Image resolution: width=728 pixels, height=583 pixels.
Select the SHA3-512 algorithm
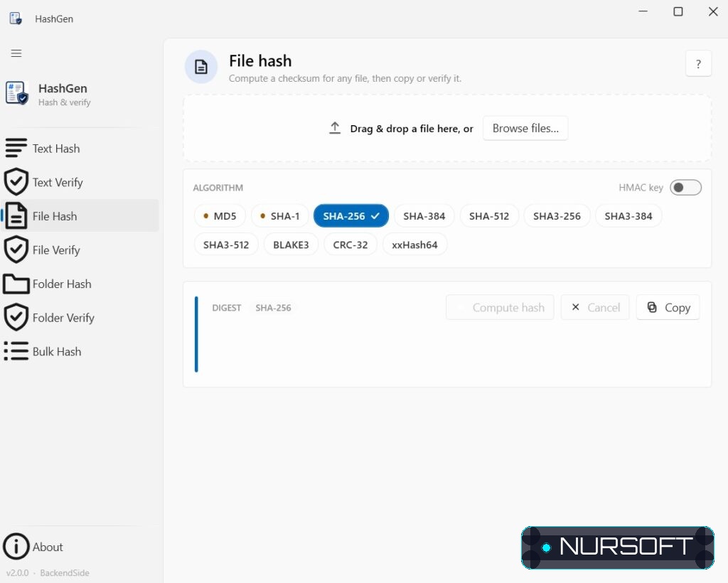click(x=226, y=245)
